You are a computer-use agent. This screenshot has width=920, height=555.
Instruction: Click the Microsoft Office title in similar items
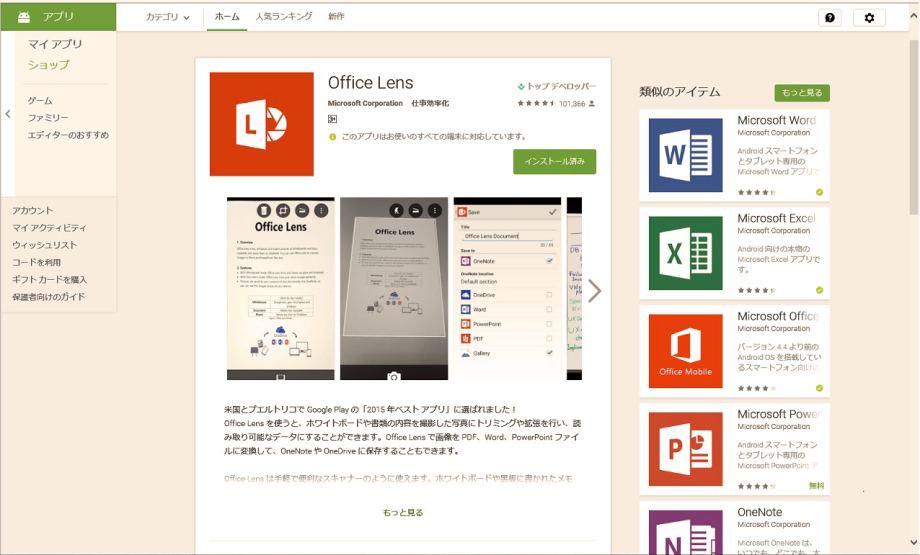(778, 316)
